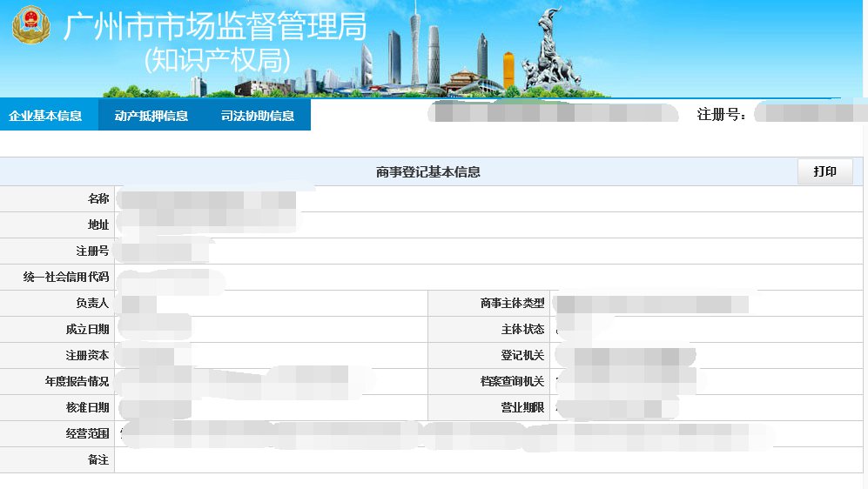Click the 负责人 row label
The height and width of the screenshot is (489, 868).
pyautogui.click(x=92, y=304)
